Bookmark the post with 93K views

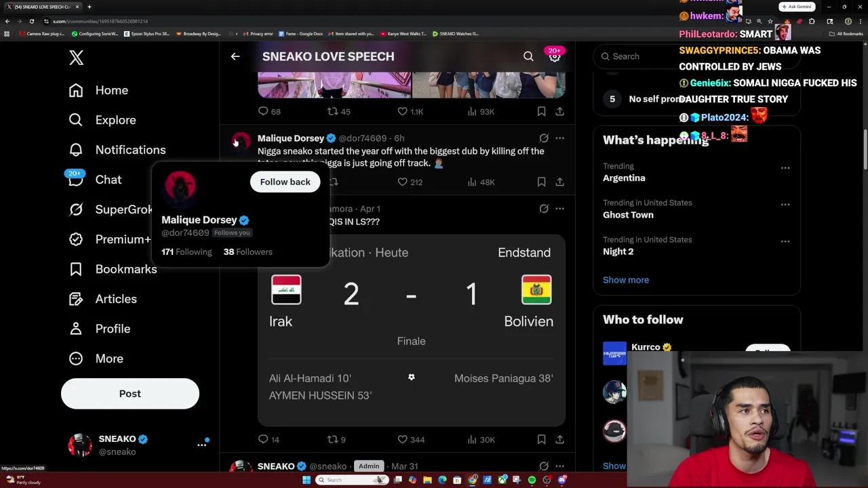(541, 111)
